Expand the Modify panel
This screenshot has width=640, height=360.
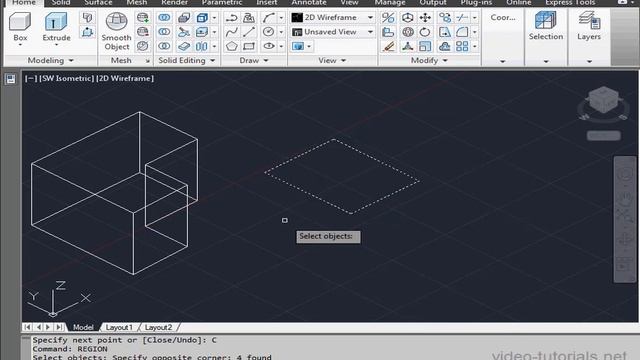pos(429,60)
